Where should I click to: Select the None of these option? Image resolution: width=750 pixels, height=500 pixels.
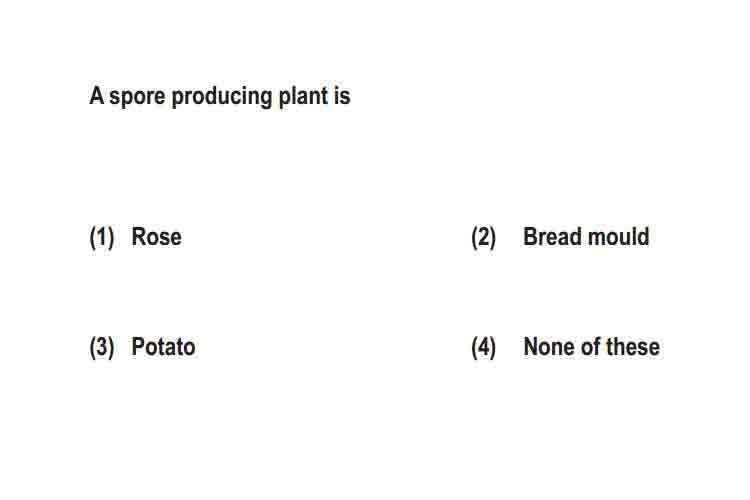click(591, 347)
